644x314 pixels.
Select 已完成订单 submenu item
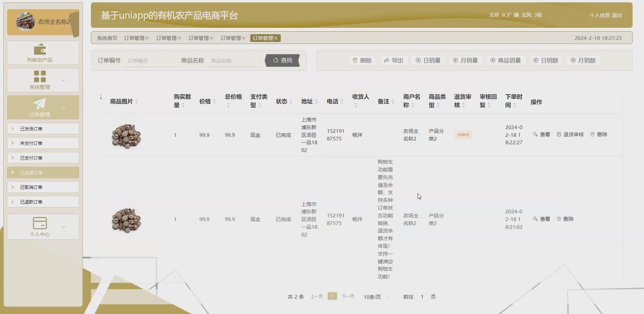point(43,172)
